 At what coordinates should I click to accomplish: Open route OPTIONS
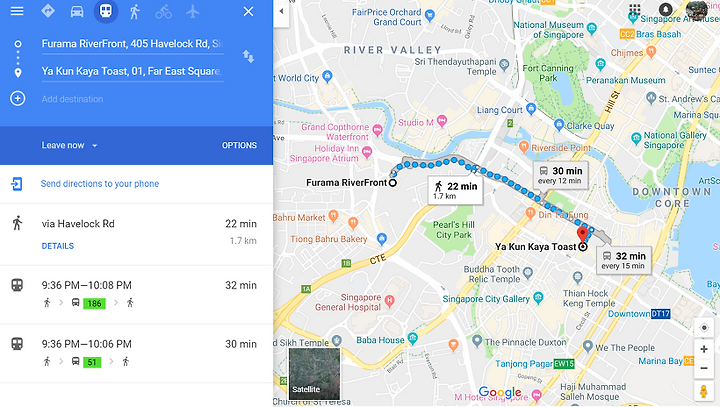(x=239, y=145)
